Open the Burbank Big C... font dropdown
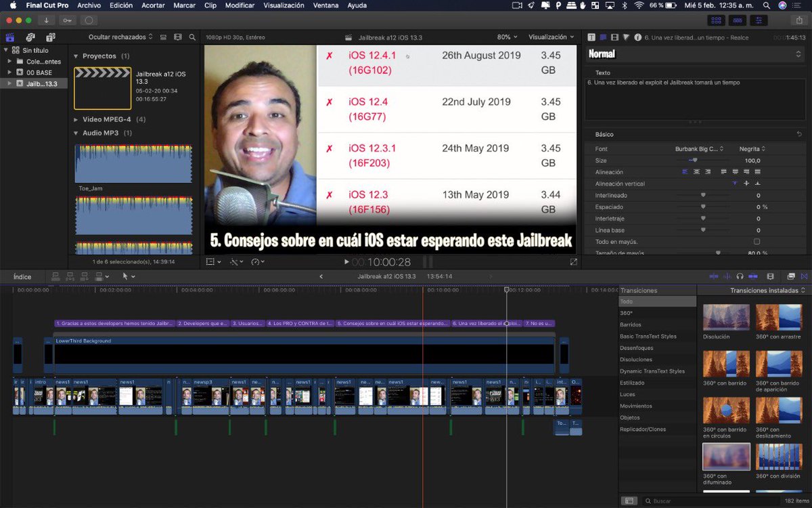This screenshot has height=508, width=812. coord(700,148)
